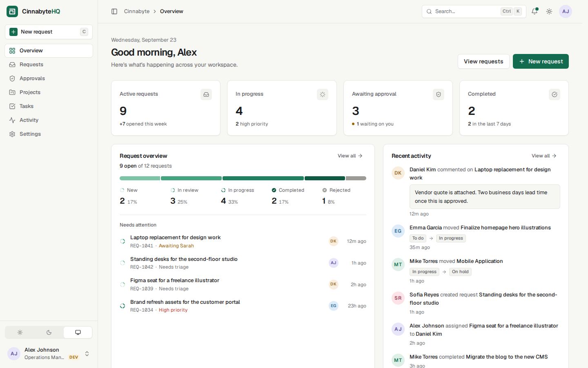Open the Activity sidebar page
Image resolution: width=588 pixels, height=368 pixels.
pyautogui.click(x=49, y=120)
